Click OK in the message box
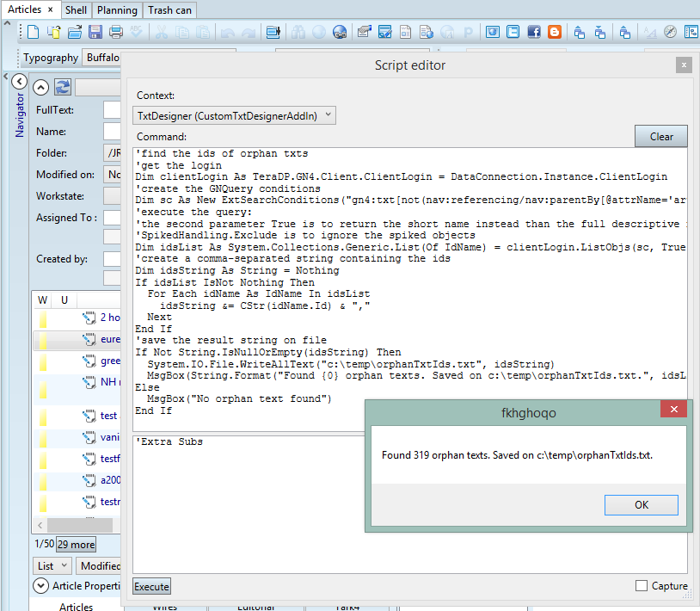 coord(641,504)
